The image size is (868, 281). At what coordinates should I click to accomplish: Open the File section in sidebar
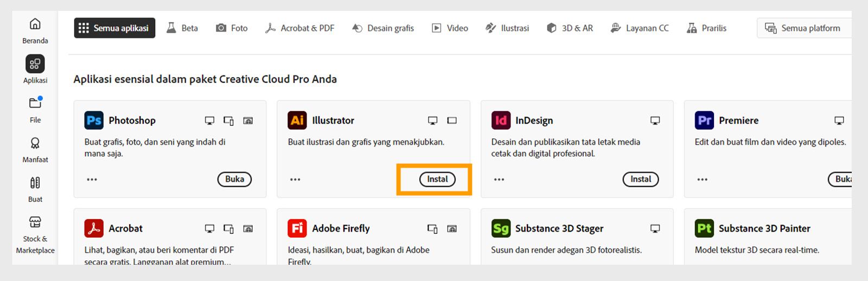35,110
